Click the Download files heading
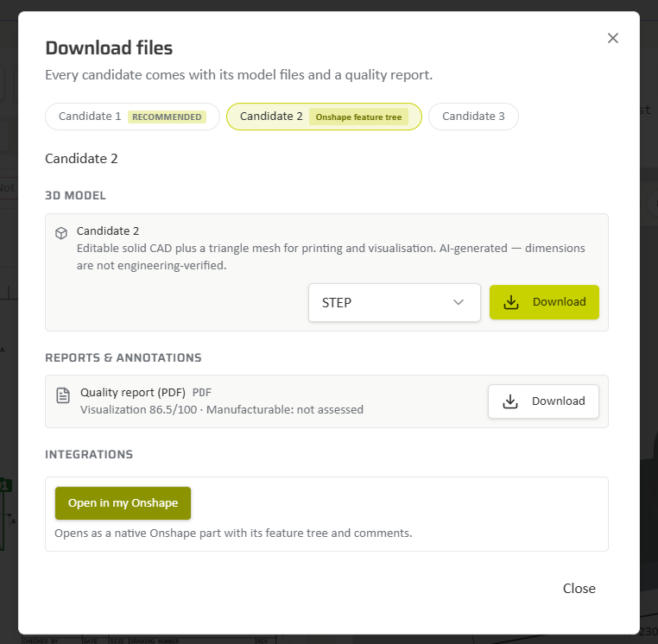658x644 pixels. 109,47
